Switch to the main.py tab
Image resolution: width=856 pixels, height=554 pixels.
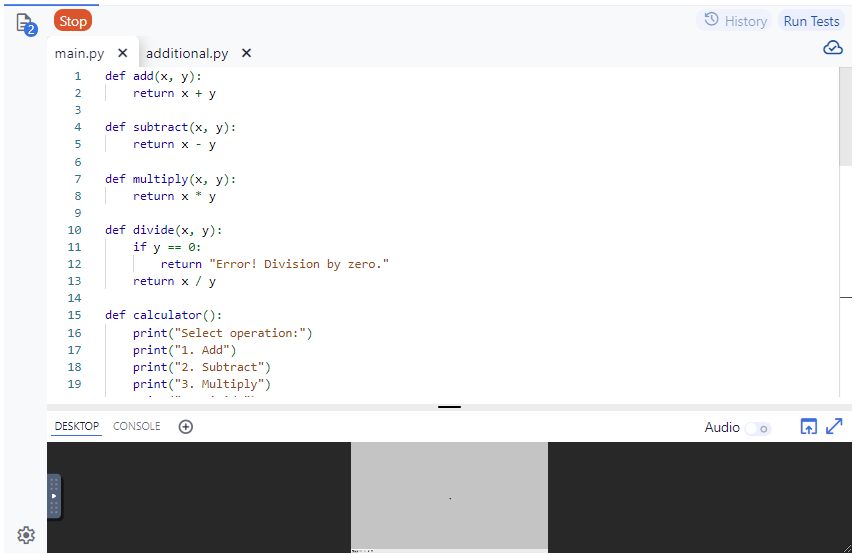point(79,53)
